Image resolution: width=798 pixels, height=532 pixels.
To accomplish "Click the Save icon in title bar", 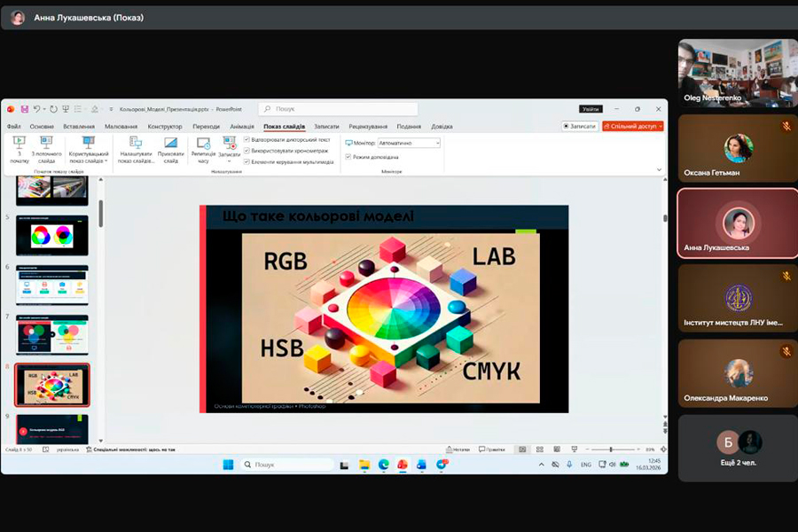I will pos(25,109).
